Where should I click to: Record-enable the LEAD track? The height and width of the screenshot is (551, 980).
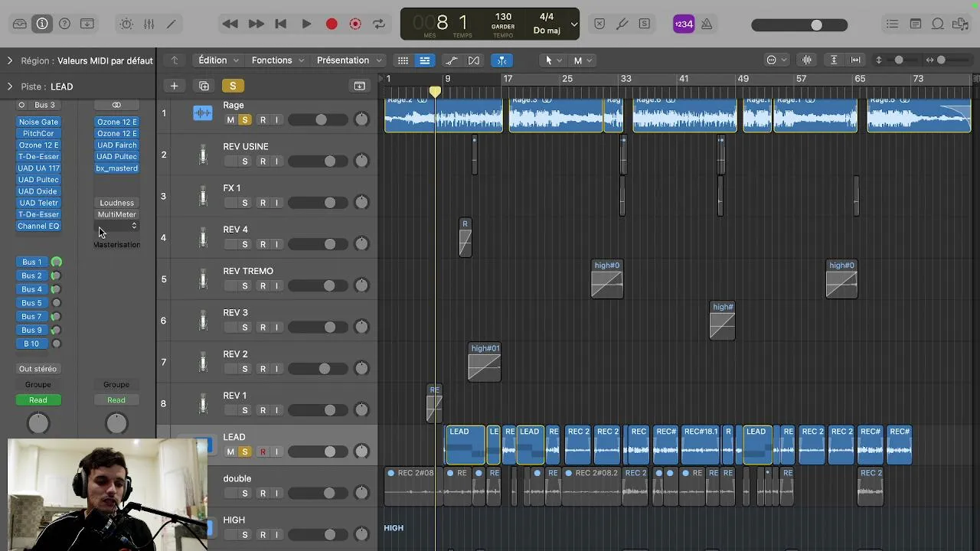(263, 452)
